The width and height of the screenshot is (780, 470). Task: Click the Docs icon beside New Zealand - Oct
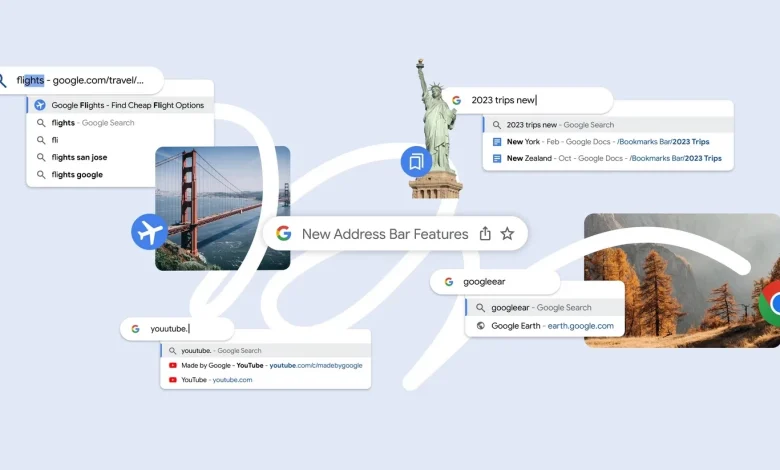tap(496, 159)
